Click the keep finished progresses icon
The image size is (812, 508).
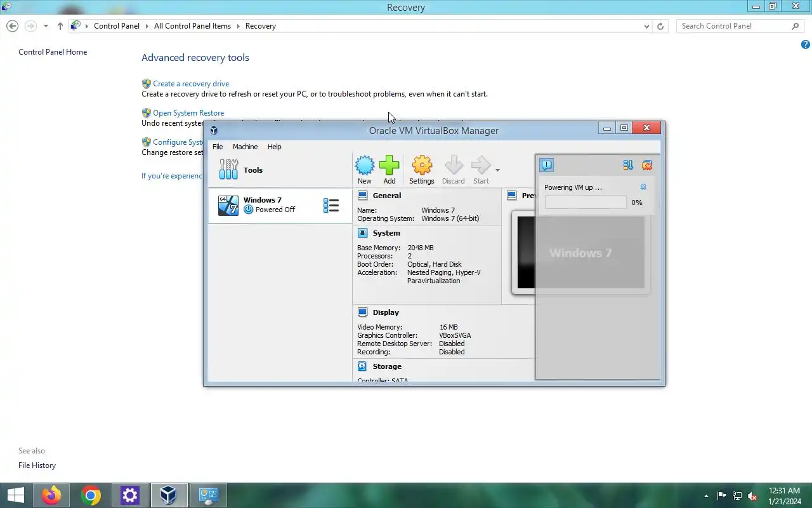point(628,165)
